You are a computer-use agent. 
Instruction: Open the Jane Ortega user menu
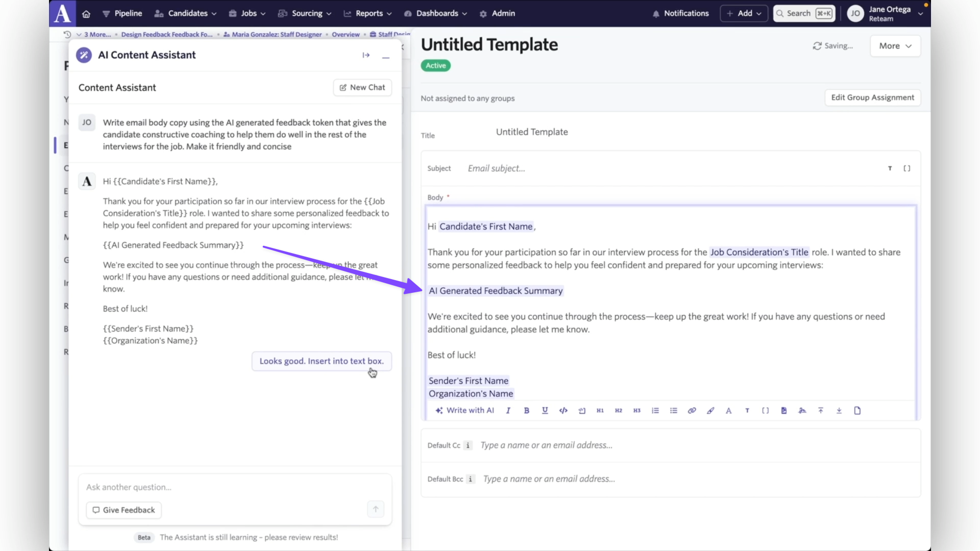coord(886,14)
